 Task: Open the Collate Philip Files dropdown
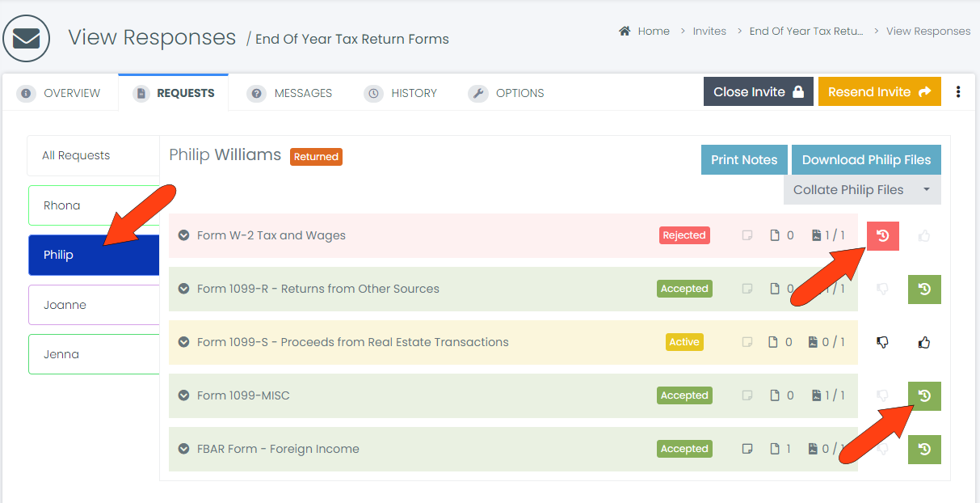(861, 189)
